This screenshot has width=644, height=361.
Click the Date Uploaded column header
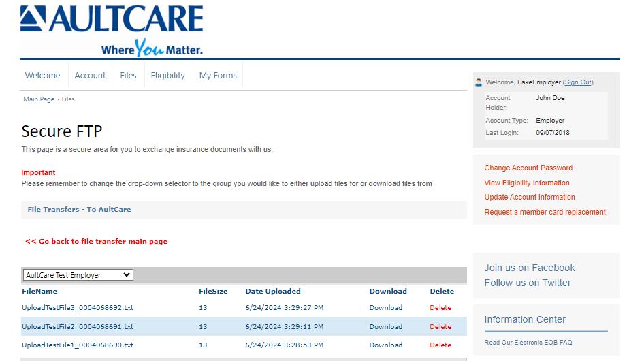273,291
